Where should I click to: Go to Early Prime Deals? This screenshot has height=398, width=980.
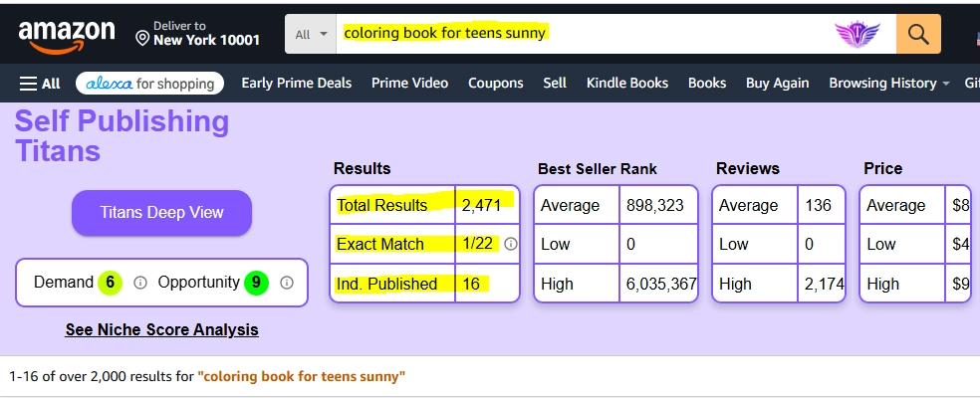(x=296, y=84)
